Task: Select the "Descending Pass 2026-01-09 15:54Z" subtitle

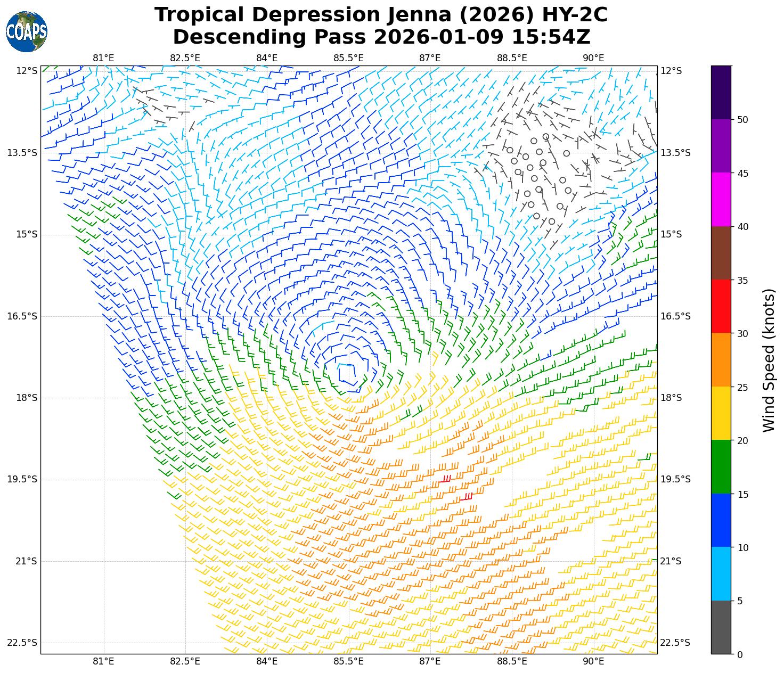Action: coord(381,37)
